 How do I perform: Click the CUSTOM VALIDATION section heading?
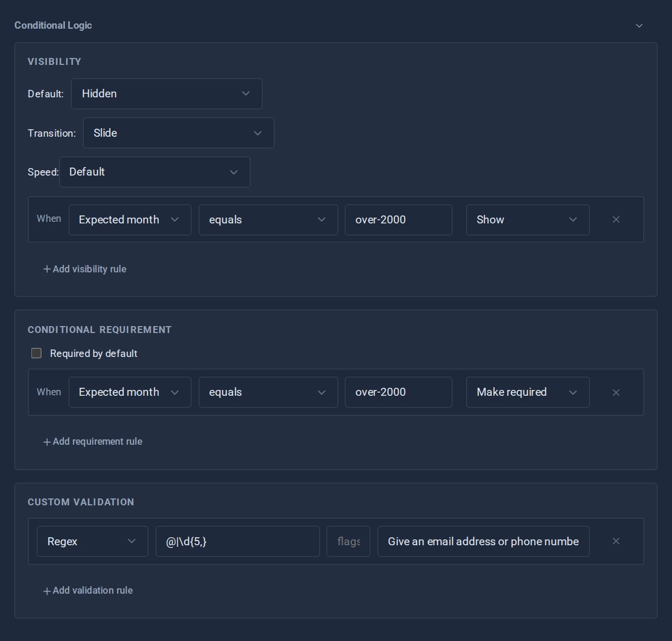click(x=81, y=502)
